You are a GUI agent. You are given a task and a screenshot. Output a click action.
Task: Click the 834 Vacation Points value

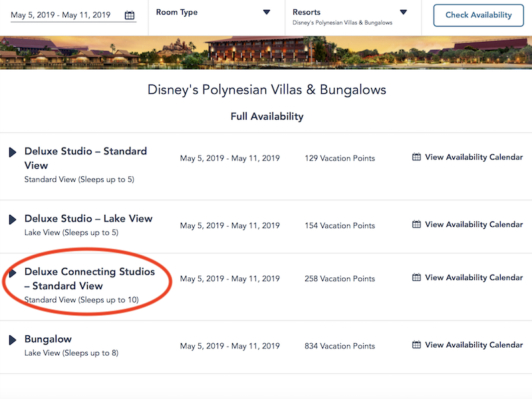340,346
